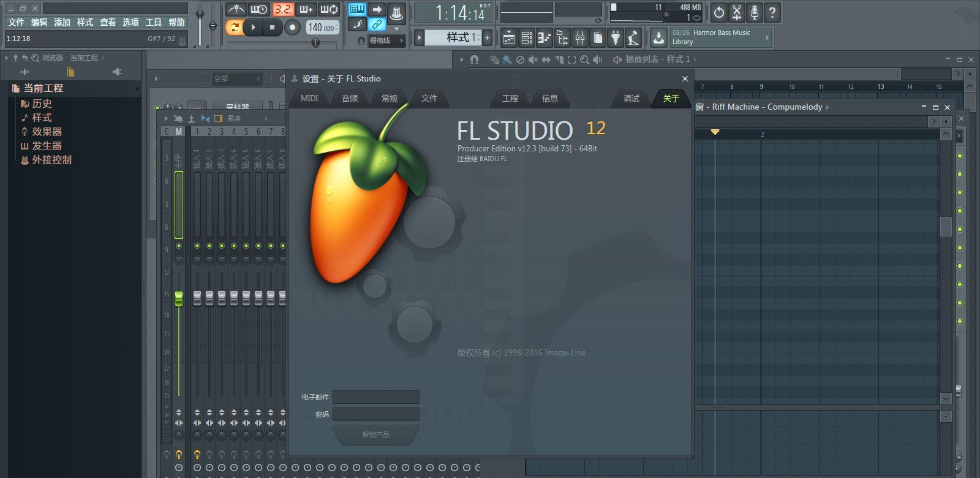The height and width of the screenshot is (478, 980).
Task: Toggle typing keyboard to piano icon
Action: [x=357, y=9]
